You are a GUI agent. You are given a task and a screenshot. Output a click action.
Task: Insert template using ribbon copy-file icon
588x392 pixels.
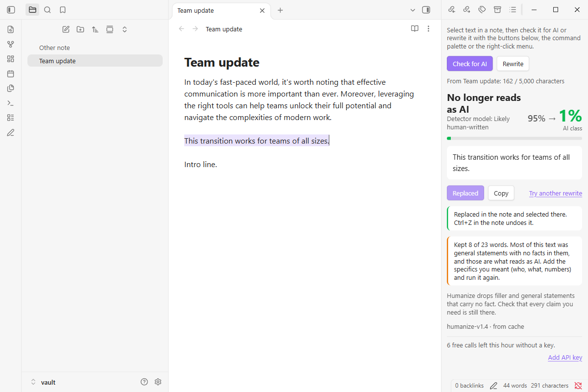11,88
